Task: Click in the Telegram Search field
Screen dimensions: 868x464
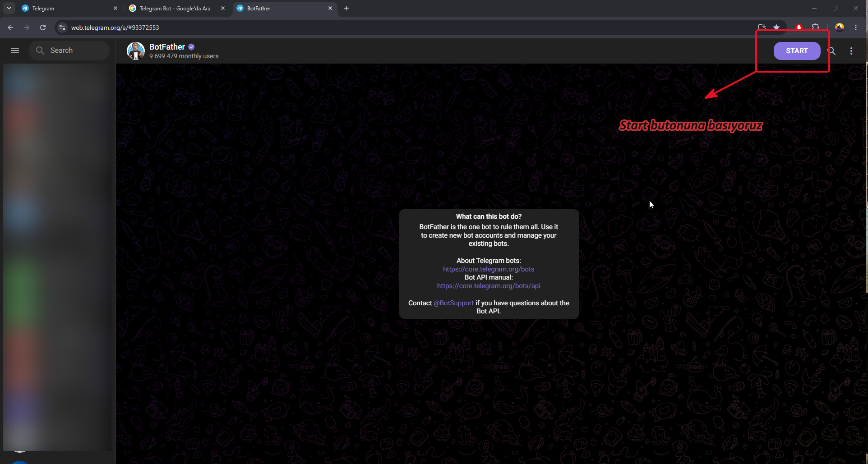Action: tap(69, 51)
